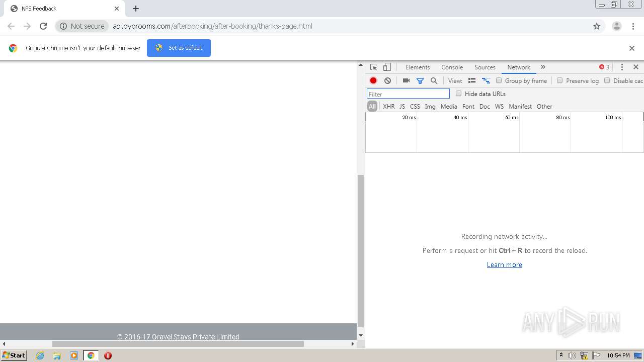Filter requests by JS
644x362 pixels.
(x=402, y=107)
